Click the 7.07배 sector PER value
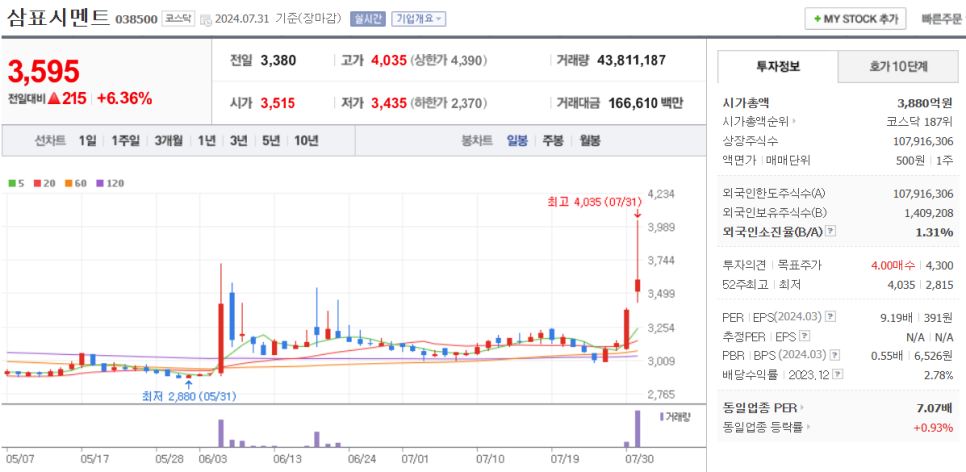This screenshot has width=966, height=472. point(935,408)
